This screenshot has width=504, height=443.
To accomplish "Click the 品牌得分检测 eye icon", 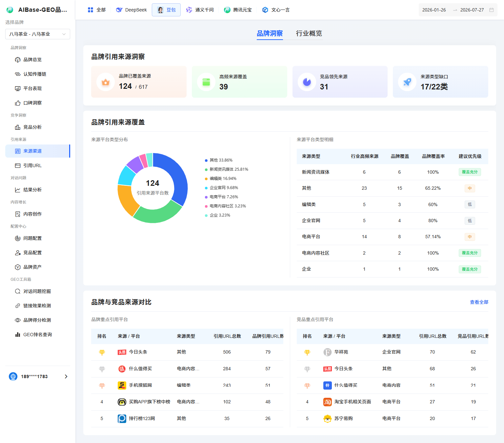I will tap(18, 320).
